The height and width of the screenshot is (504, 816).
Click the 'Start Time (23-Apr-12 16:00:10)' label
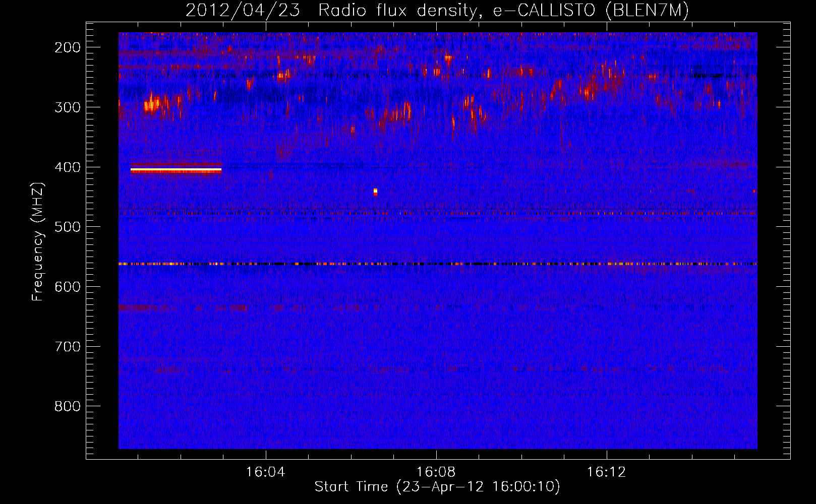click(437, 487)
